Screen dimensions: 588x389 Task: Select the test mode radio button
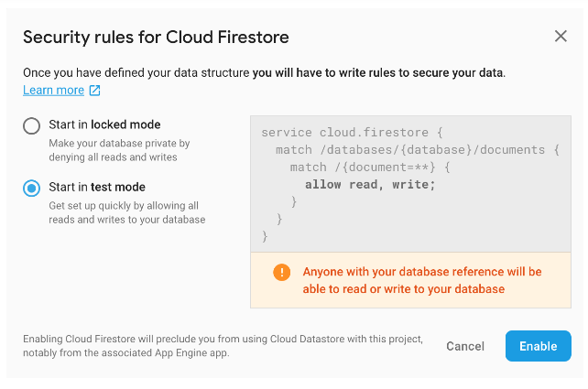click(31, 189)
